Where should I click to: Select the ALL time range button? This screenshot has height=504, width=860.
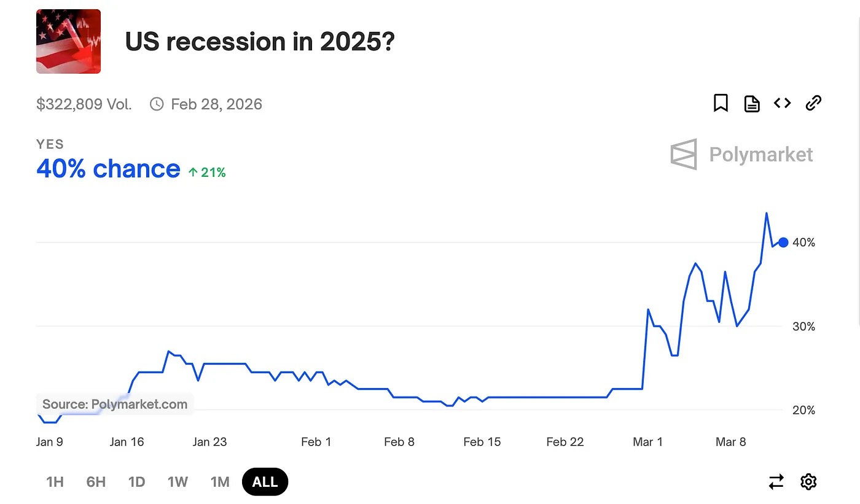pos(265,482)
